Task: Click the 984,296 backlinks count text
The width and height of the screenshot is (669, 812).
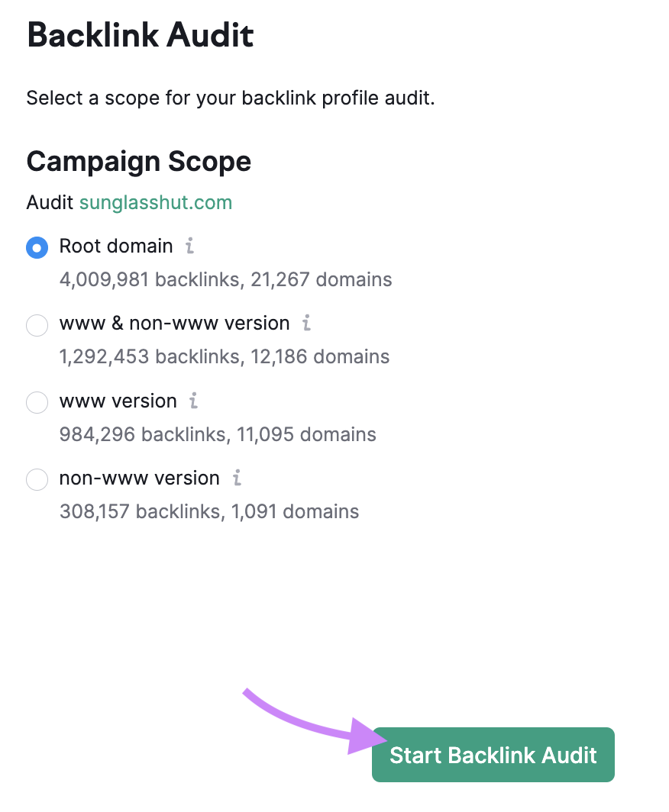Action: click(143, 434)
